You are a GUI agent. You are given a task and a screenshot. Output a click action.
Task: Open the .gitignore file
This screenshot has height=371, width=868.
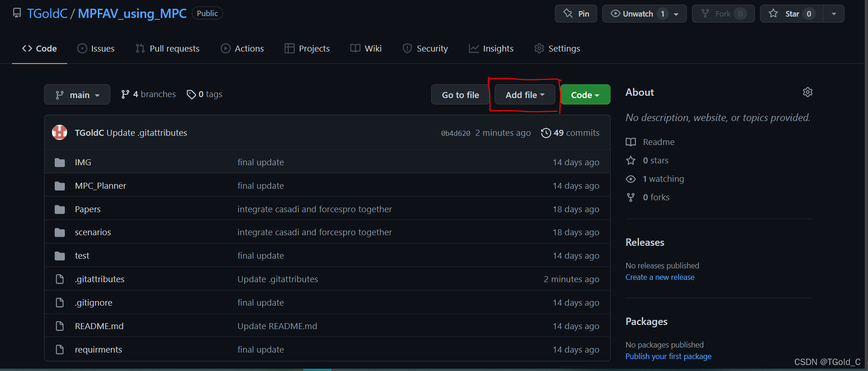[94, 302]
